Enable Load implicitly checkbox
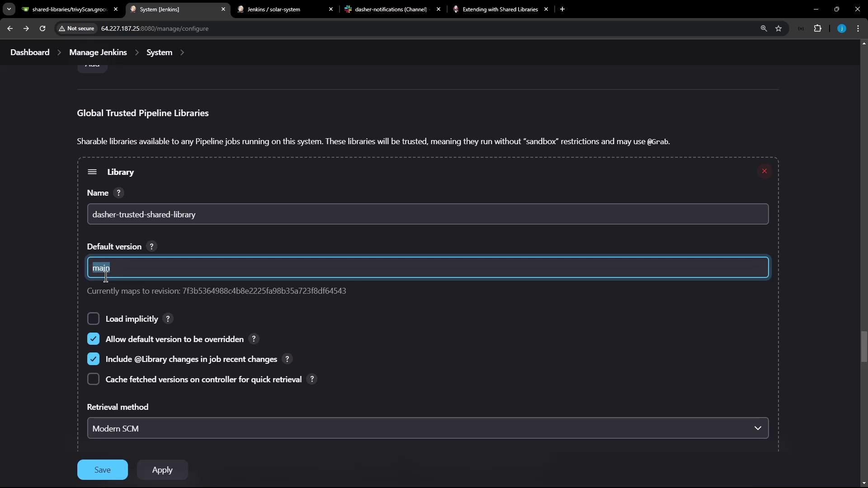Viewport: 868px width, 488px height. [93, 319]
